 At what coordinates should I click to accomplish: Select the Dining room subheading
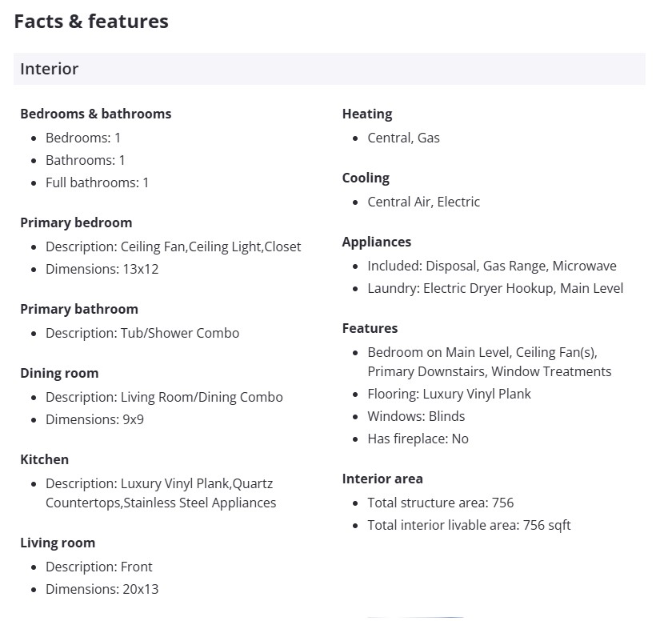coord(59,373)
